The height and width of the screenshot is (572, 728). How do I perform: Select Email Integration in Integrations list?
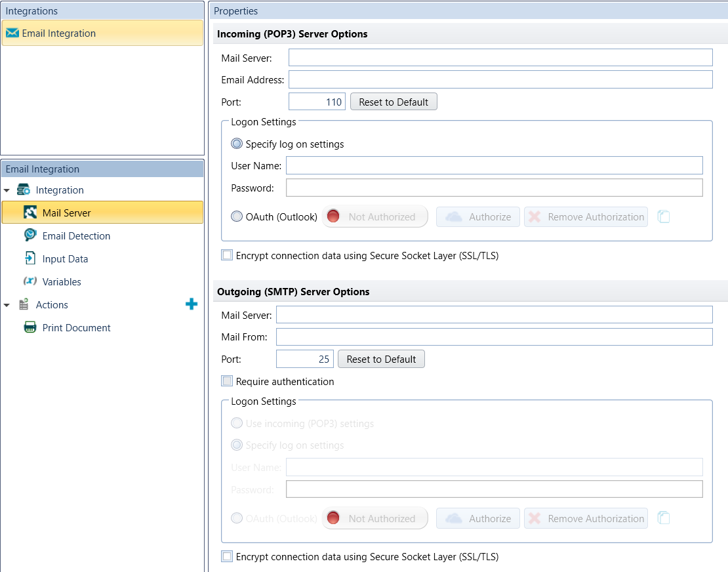tap(102, 33)
